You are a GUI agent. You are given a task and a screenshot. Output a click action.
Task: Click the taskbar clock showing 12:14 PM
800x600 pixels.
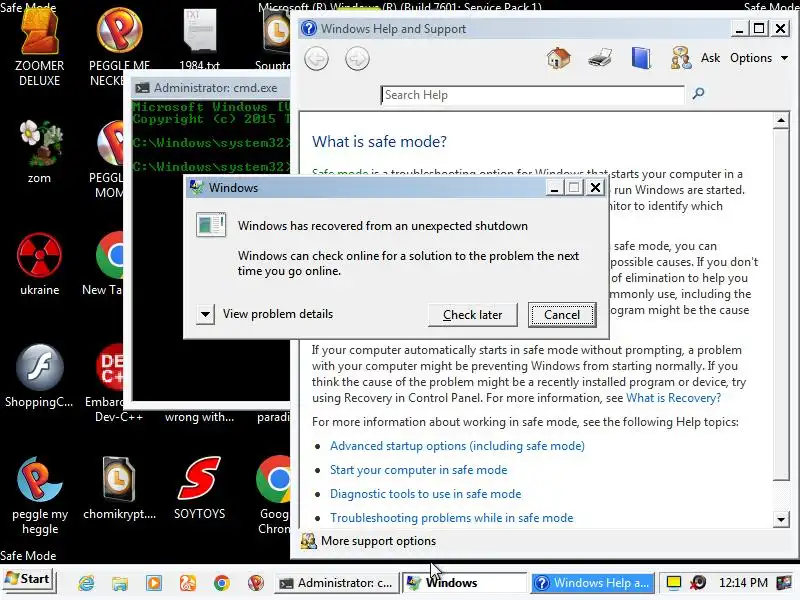pyautogui.click(x=743, y=583)
